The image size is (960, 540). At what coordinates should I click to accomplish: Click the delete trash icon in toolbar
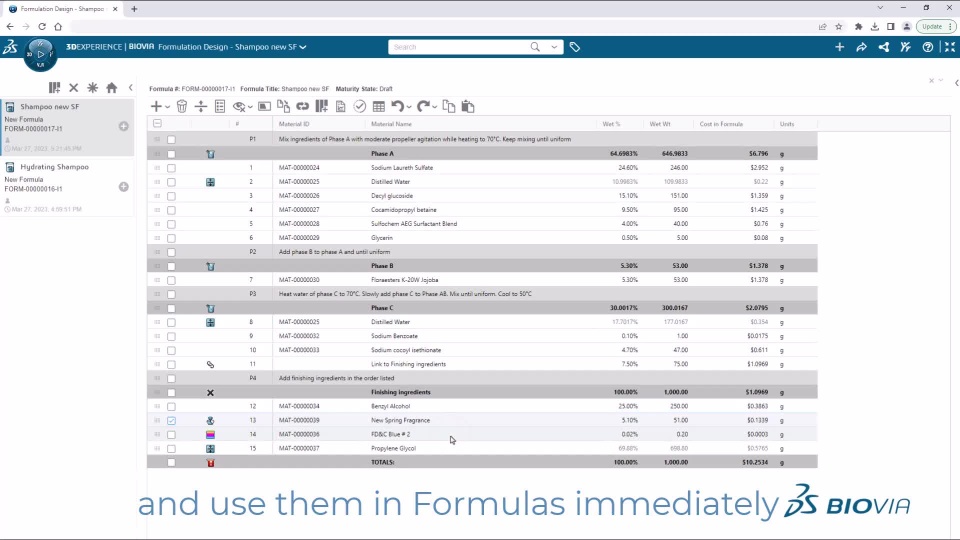(x=182, y=107)
